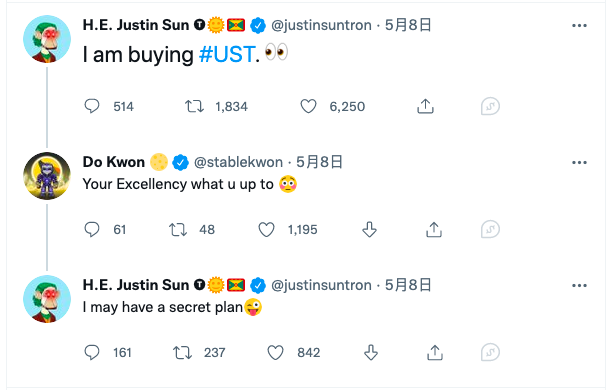Open Justin Sun's avatar on the first tweet

point(47,39)
